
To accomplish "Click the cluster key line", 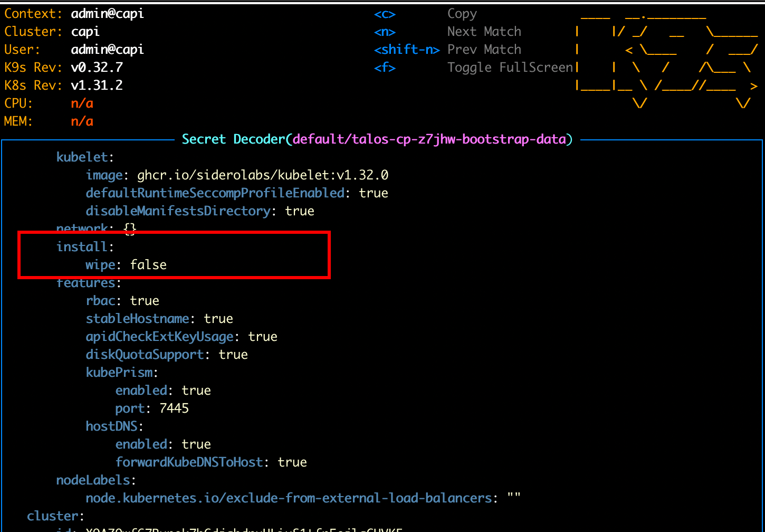I will click(55, 516).
